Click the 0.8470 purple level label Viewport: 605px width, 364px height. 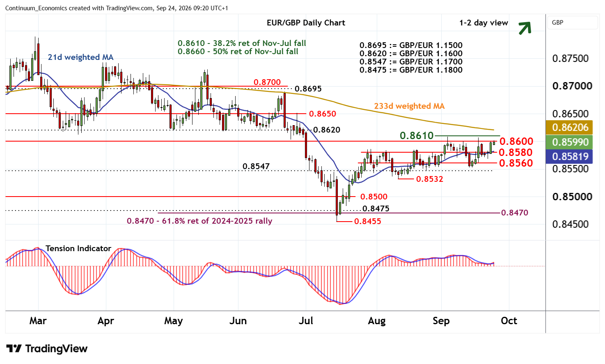(515, 213)
